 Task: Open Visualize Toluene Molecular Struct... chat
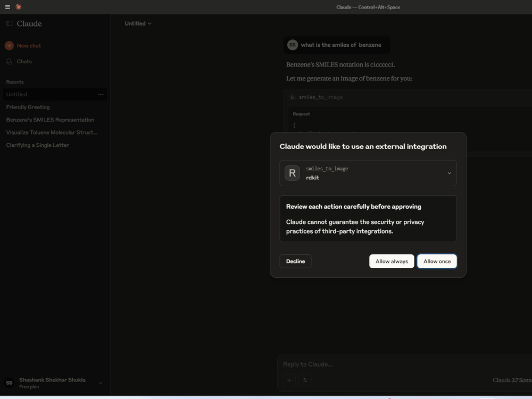[52, 132]
